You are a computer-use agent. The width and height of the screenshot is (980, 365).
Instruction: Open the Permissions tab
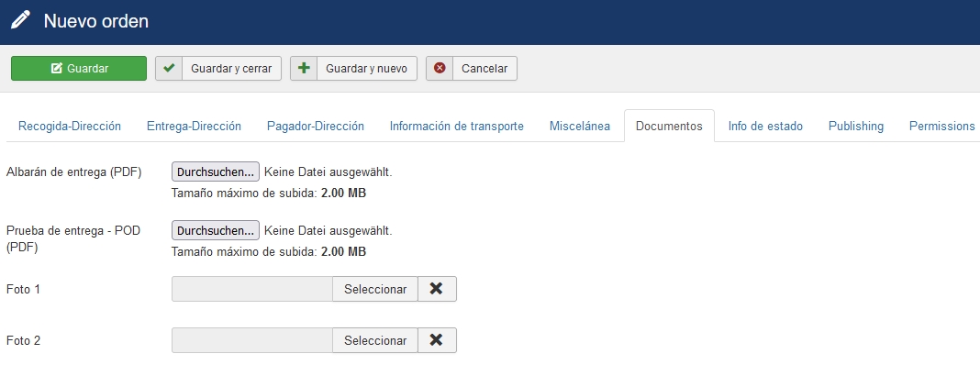pyautogui.click(x=941, y=127)
